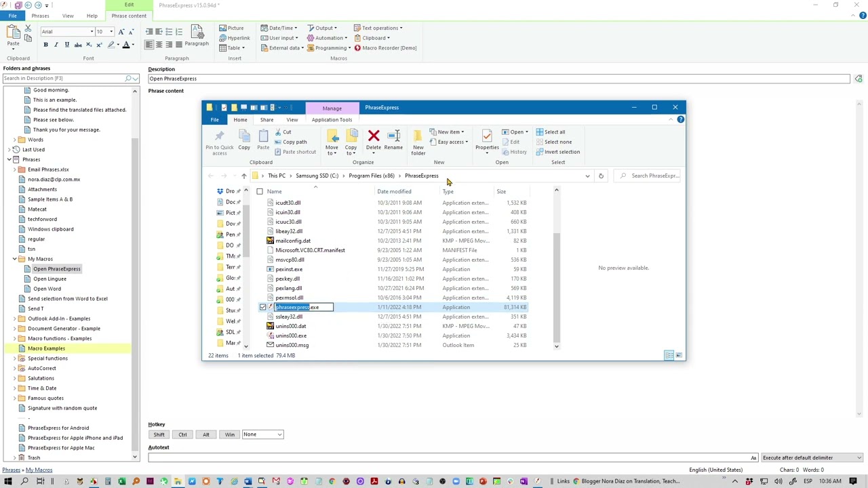
Task: Collapse the My Macros folder
Action: (14, 259)
